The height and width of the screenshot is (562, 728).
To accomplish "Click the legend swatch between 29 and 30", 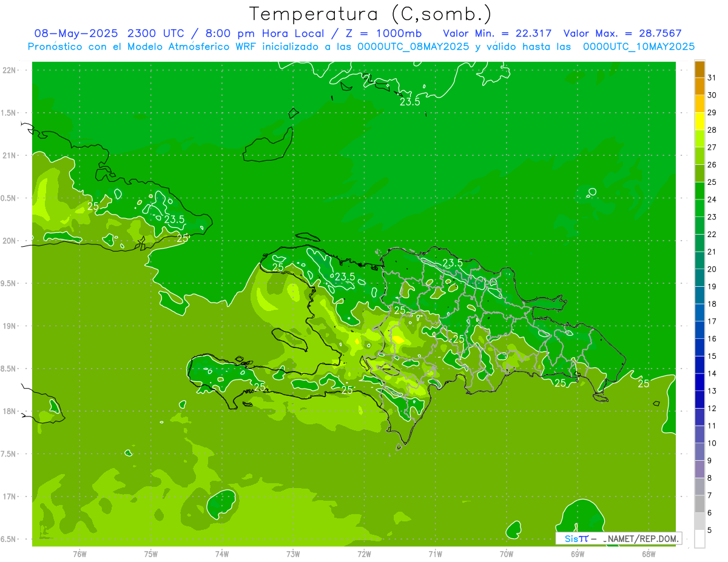I will 699,104.
